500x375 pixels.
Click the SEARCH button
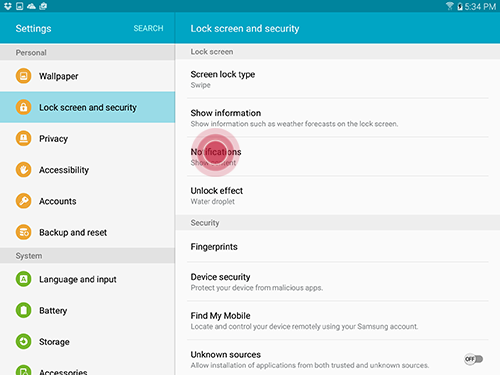148,28
